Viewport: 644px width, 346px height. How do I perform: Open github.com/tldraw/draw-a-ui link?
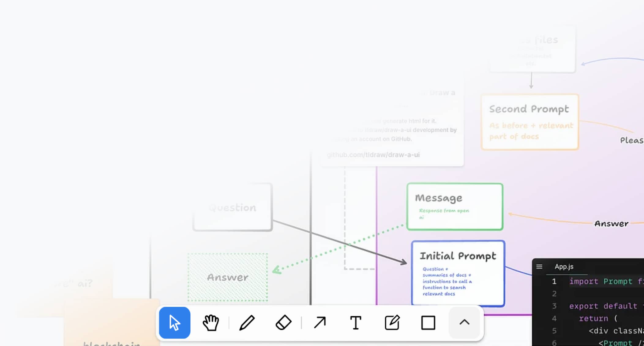[x=373, y=155]
